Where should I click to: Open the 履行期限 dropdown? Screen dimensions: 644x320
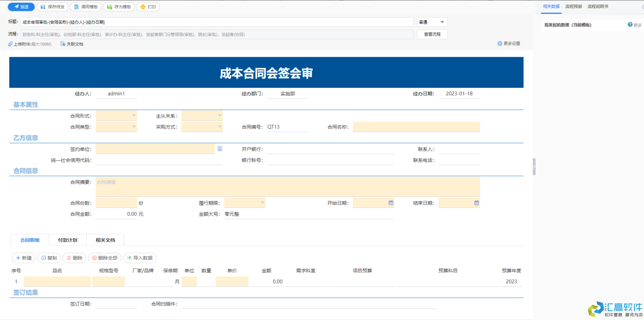[262, 203]
